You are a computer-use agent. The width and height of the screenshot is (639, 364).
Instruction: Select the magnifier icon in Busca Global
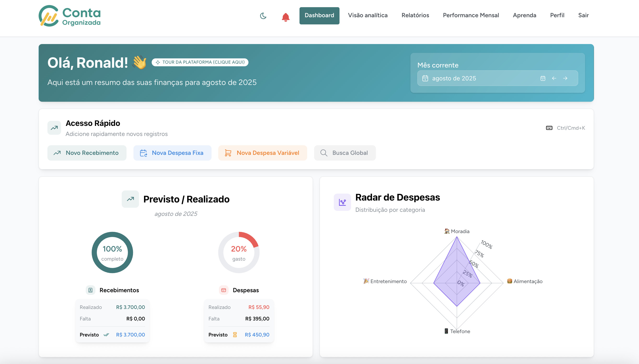[x=324, y=153]
